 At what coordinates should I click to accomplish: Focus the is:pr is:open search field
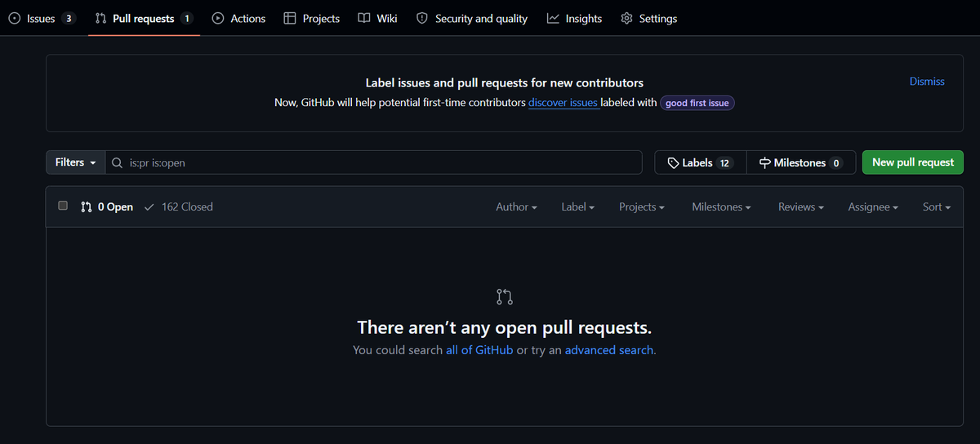[x=374, y=162]
